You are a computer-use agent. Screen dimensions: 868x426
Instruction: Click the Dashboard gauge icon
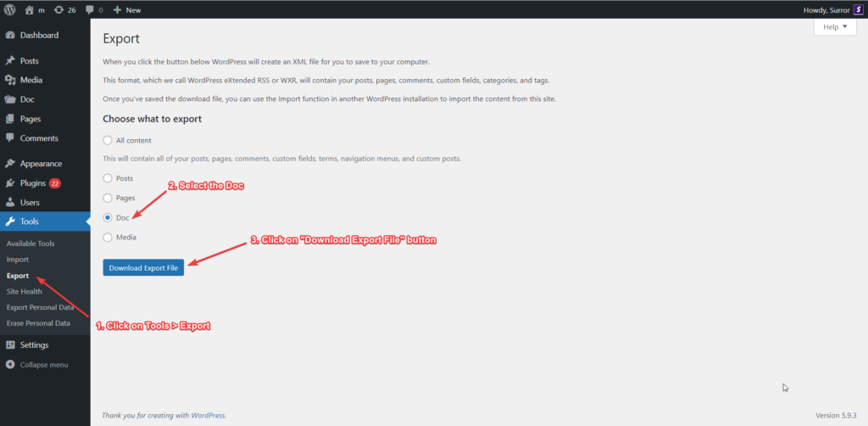[x=10, y=36]
